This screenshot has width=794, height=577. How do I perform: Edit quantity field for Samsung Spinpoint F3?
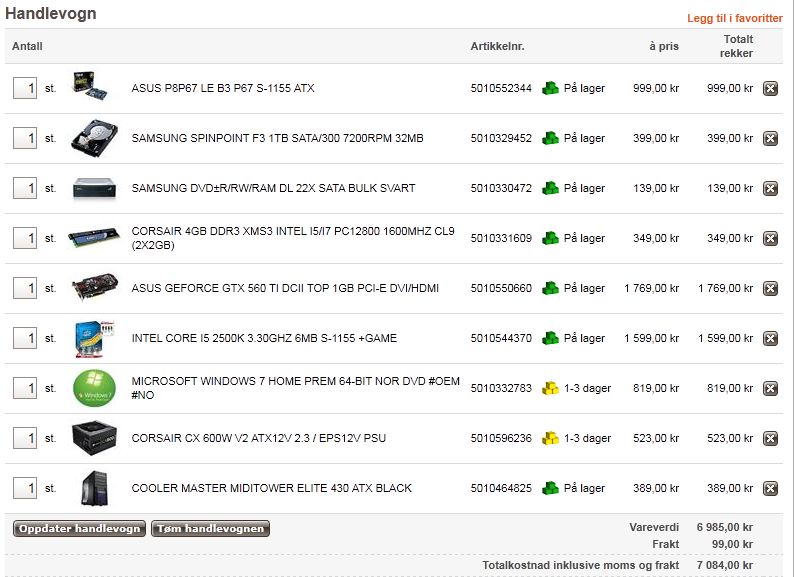pyautogui.click(x=25, y=138)
